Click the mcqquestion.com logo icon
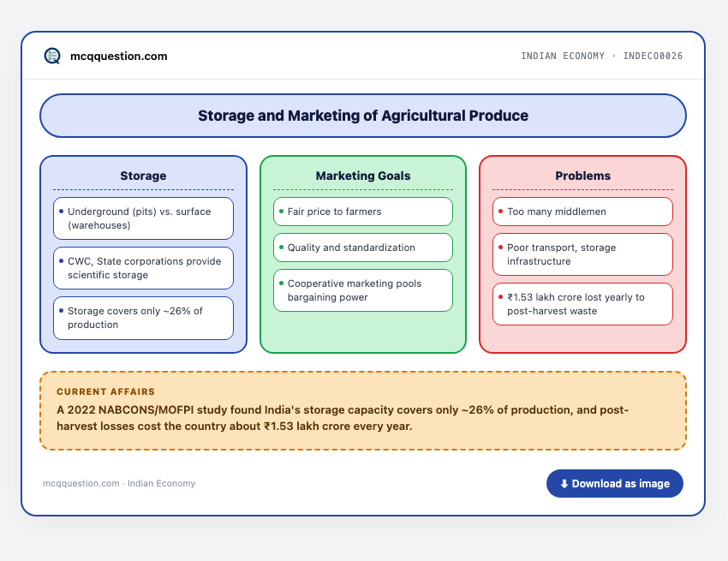Image resolution: width=728 pixels, height=561 pixels. coord(52,56)
